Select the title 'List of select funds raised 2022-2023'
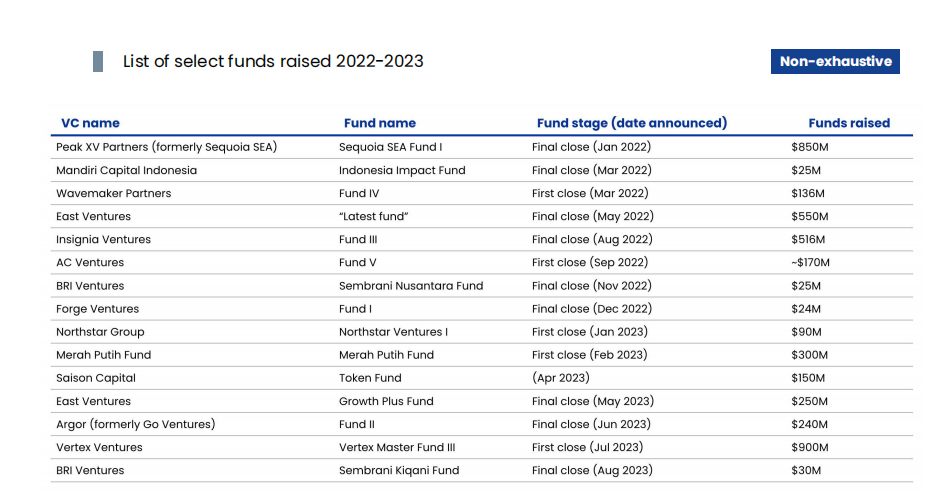The height and width of the screenshot is (500, 950). tap(273, 61)
